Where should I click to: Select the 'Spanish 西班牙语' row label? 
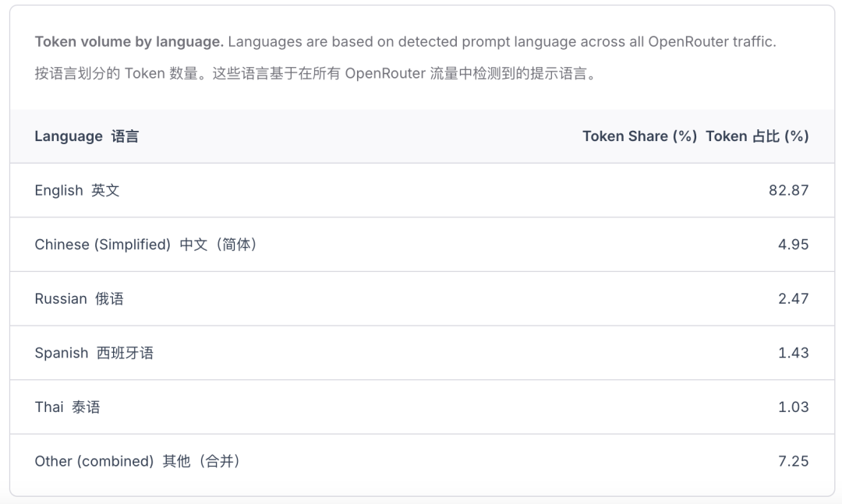94,353
